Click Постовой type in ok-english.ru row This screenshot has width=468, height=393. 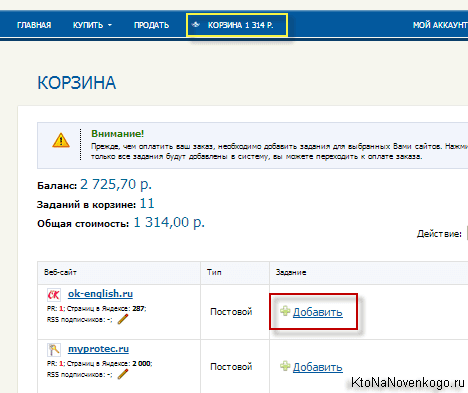tap(231, 312)
